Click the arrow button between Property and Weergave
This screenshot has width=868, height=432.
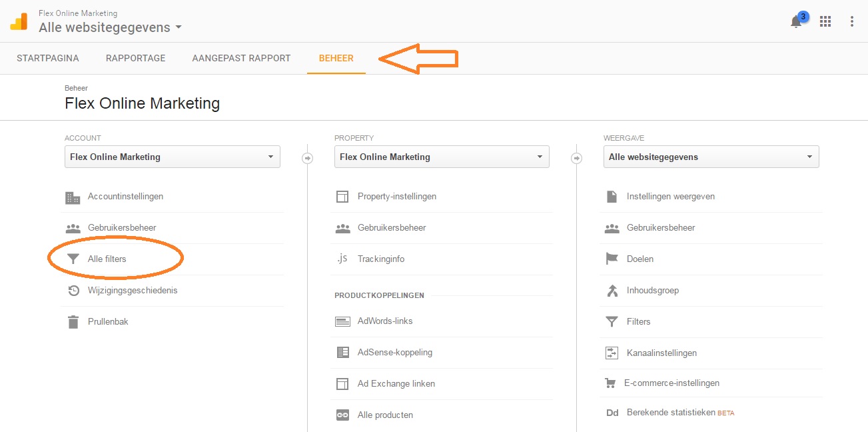pyautogui.click(x=576, y=158)
